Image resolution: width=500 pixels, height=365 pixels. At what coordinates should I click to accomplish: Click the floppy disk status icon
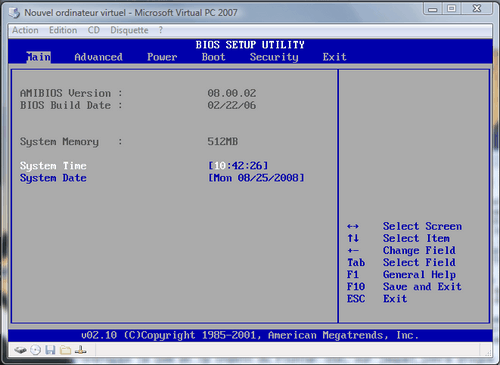click(50, 350)
